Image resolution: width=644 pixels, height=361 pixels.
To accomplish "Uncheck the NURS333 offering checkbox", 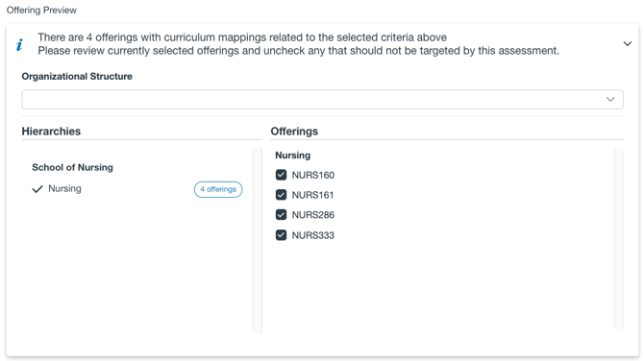I will pyautogui.click(x=281, y=235).
